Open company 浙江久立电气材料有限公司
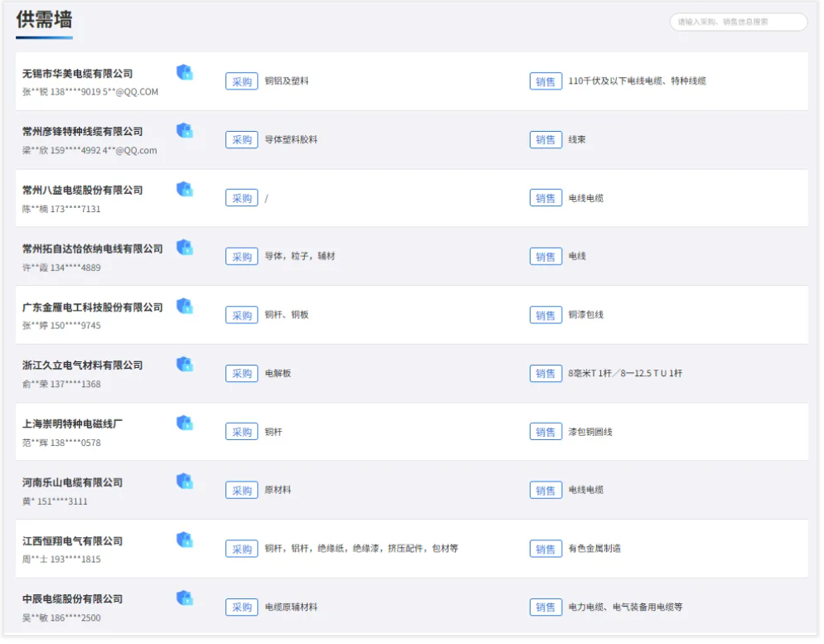This screenshot has height=644, width=824. [x=83, y=366]
